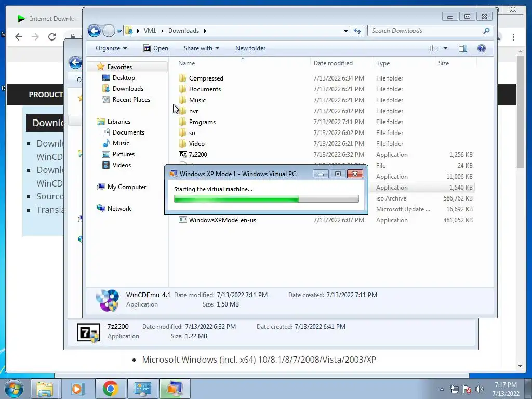
Task: Select My Computer in navigation pane
Action: pyautogui.click(x=126, y=187)
